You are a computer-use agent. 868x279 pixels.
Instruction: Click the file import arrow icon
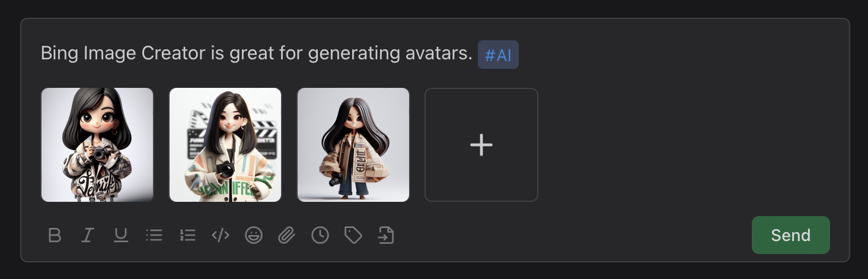pyautogui.click(x=386, y=236)
